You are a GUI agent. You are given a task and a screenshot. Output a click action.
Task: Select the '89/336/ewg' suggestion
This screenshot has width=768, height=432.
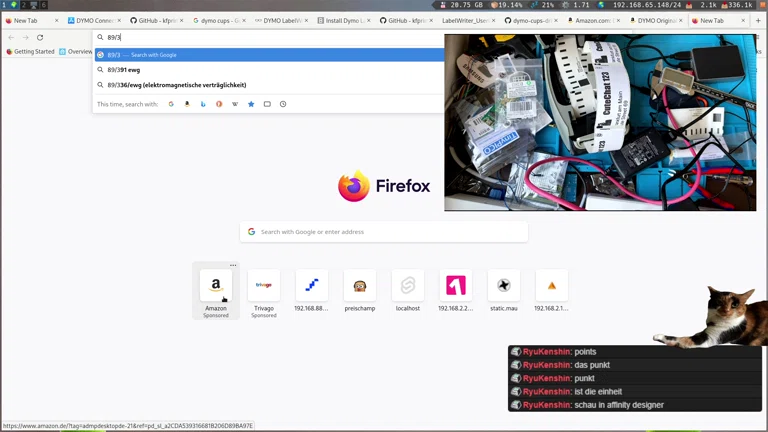269,85
